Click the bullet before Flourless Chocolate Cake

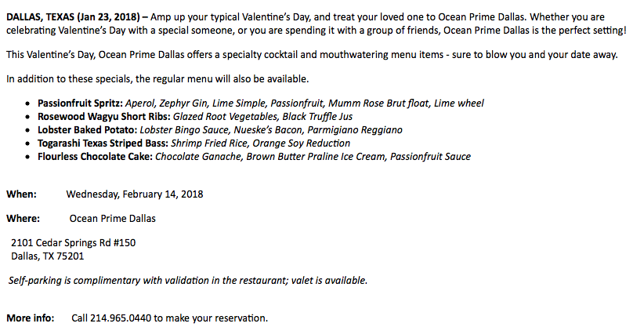pos(27,158)
